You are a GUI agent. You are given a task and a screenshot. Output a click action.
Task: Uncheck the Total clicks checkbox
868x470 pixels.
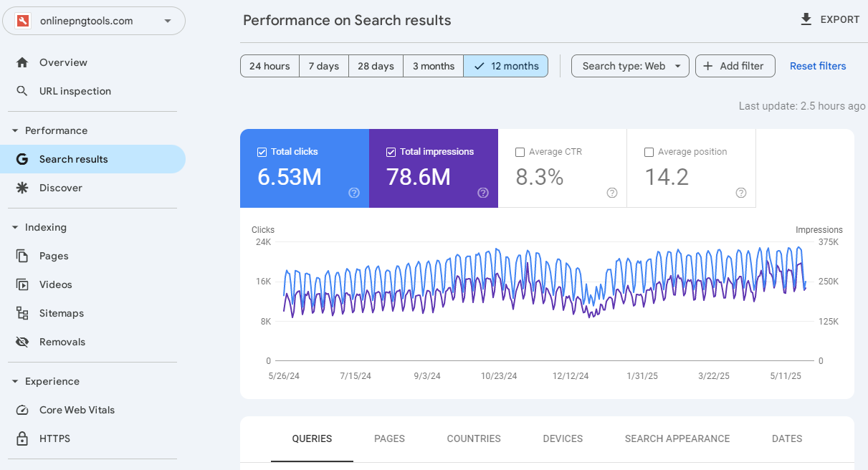pyautogui.click(x=262, y=152)
